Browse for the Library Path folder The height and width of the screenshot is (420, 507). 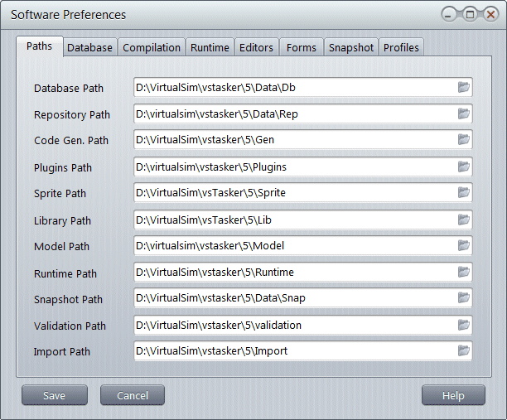(x=464, y=220)
